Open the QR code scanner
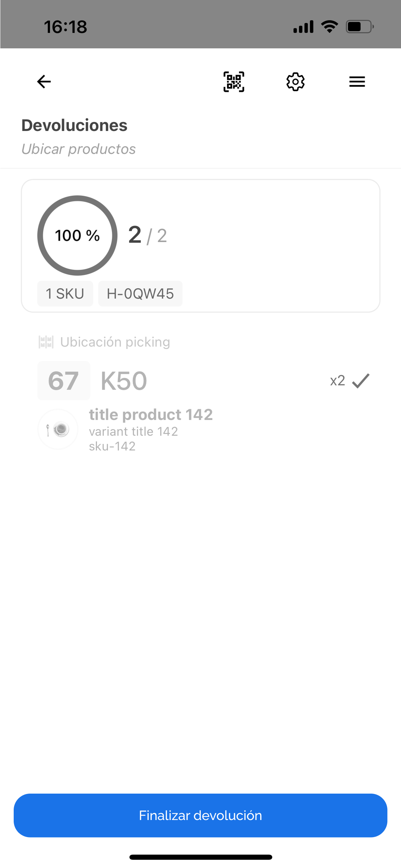 tap(234, 82)
